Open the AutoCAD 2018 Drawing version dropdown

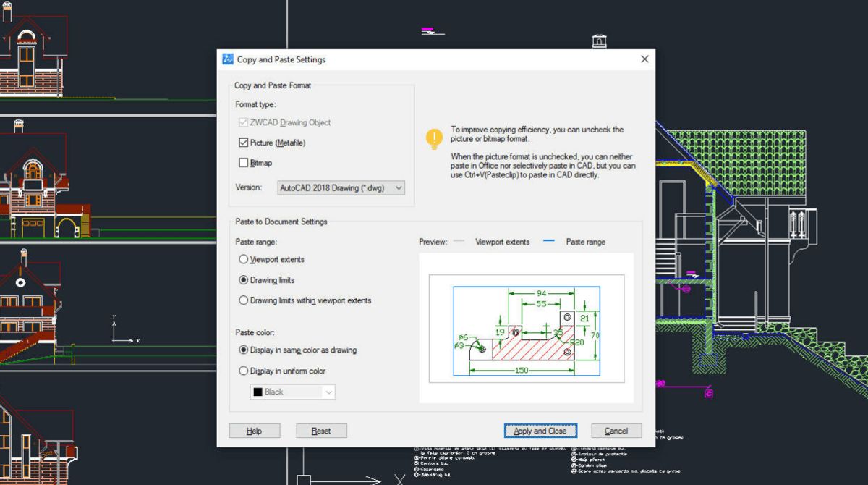tap(341, 187)
